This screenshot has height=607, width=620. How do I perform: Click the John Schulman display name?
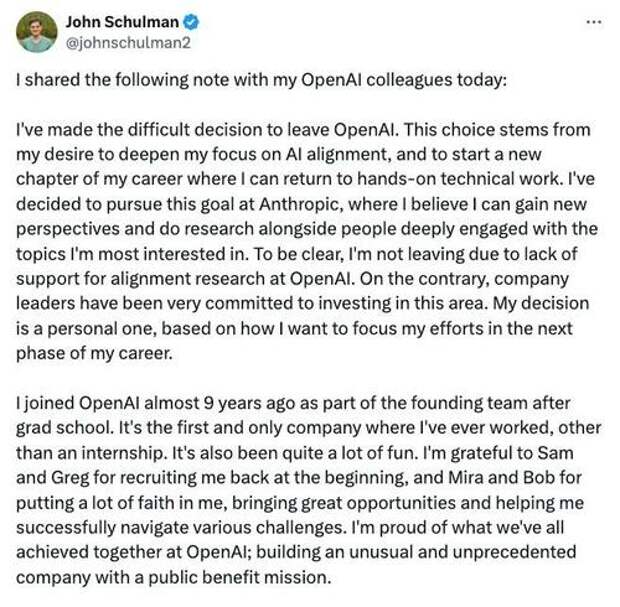122,22
